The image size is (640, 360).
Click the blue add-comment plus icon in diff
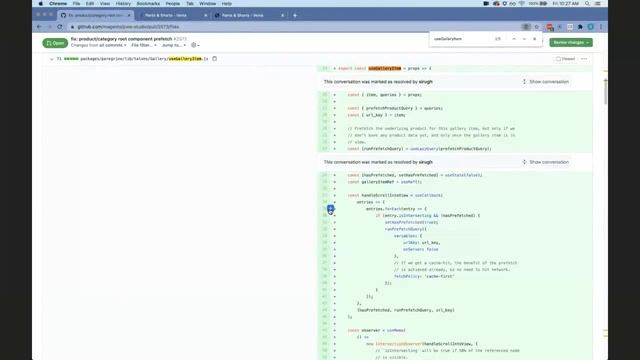click(330, 209)
